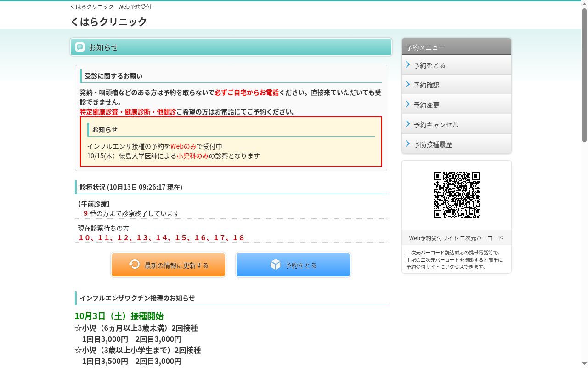Click the chevron icon next to 予約変更
588x368 pixels.
coord(408,104)
